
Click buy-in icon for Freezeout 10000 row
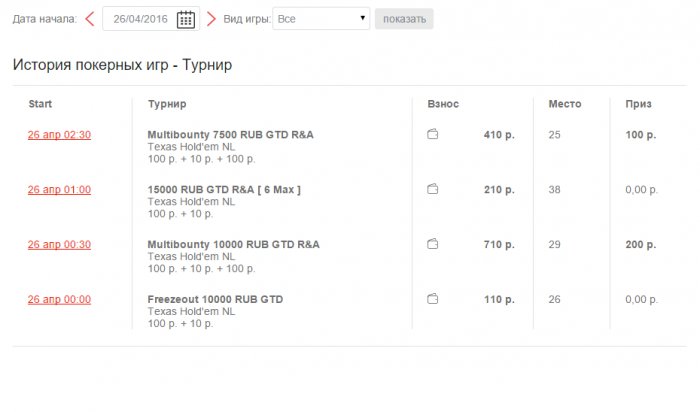pyautogui.click(x=433, y=299)
